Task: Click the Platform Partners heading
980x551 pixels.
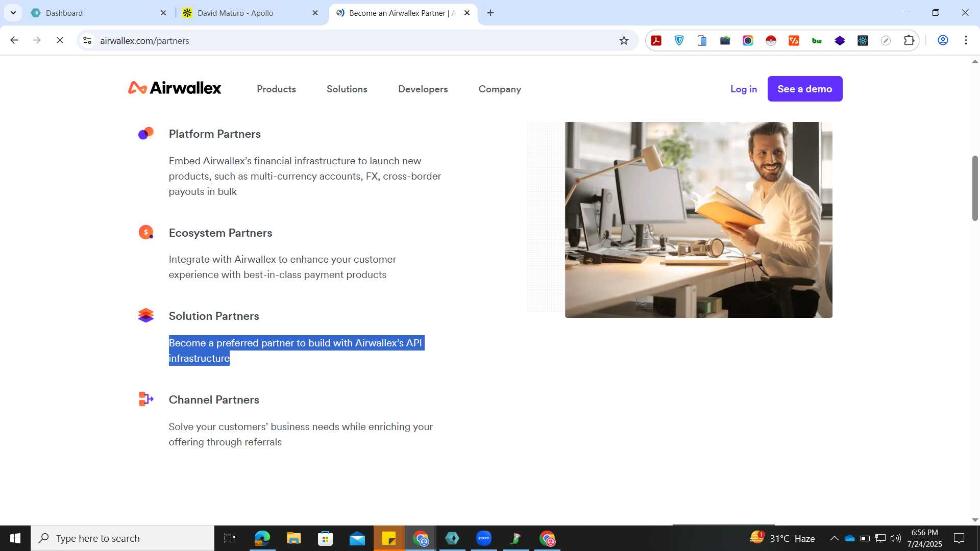Action: tap(215, 134)
